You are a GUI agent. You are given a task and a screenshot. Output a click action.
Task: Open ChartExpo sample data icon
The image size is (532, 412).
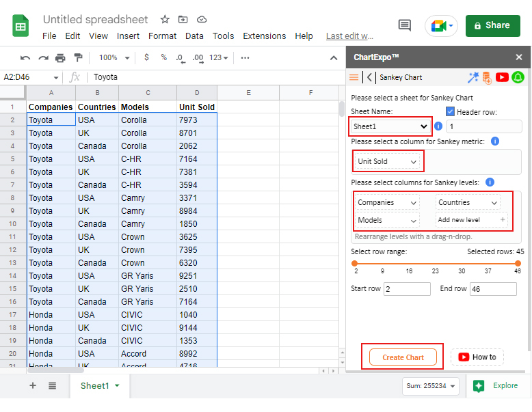[487, 78]
